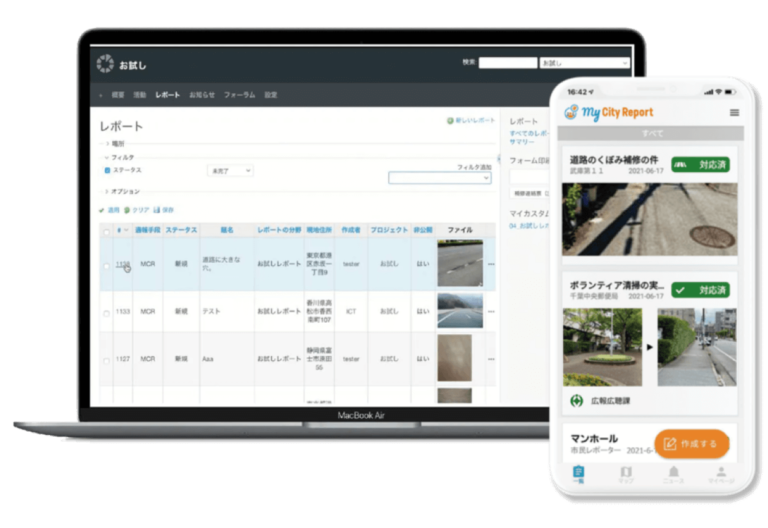Tap the ニュース news icon in the bottom bar
Image resolution: width=768 pixels, height=528 pixels.
click(674, 474)
